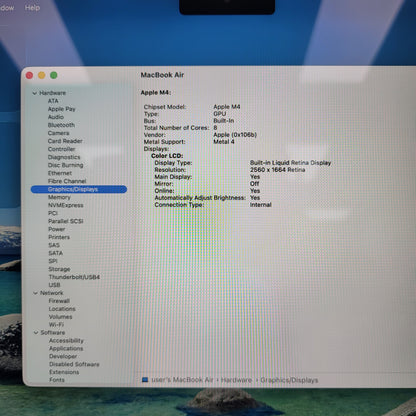This screenshot has height=416, width=416.
Task: Select Disc Burning in the sidebar
Action: pyautogui.click(x=66, y=165)
